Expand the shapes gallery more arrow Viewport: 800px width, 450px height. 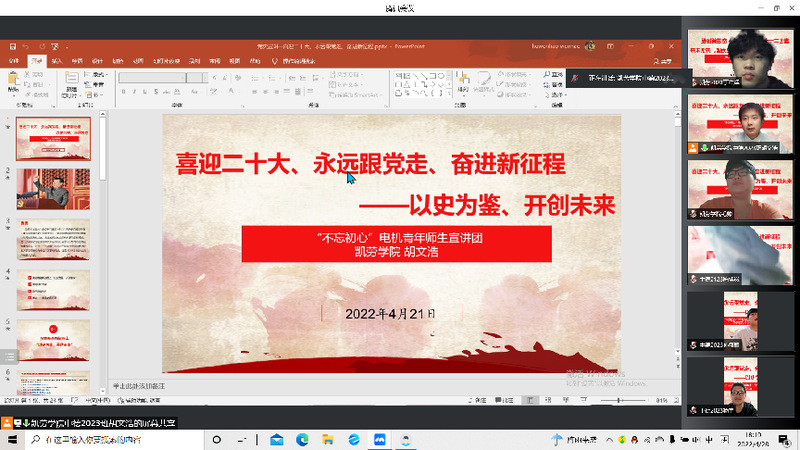447,93
